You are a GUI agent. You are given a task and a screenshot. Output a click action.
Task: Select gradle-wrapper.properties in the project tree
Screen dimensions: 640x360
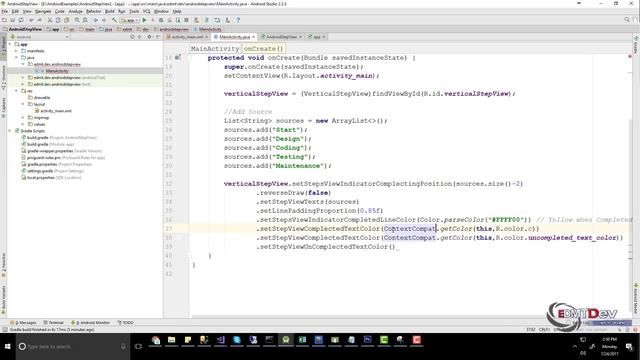50,151
